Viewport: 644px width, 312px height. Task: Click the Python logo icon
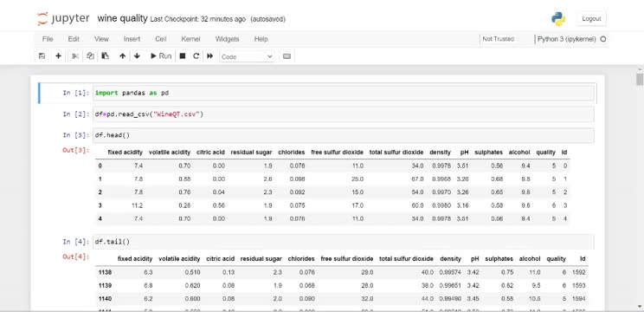click(x=558, y=18)
